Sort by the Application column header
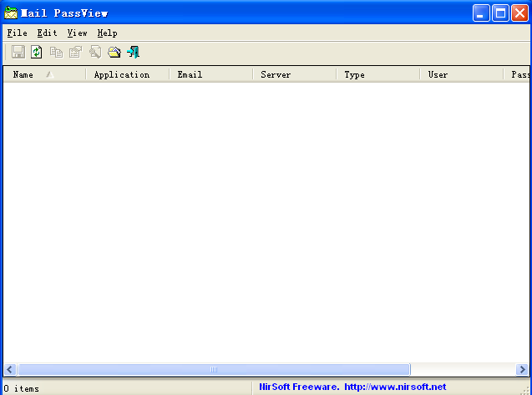532x395 pixels. [x=128, y=74]
